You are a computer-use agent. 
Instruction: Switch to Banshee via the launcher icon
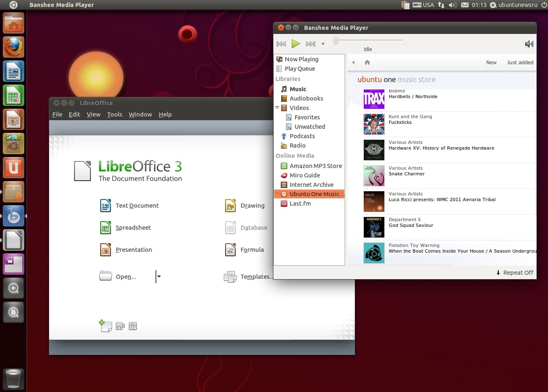coord(14,216)
